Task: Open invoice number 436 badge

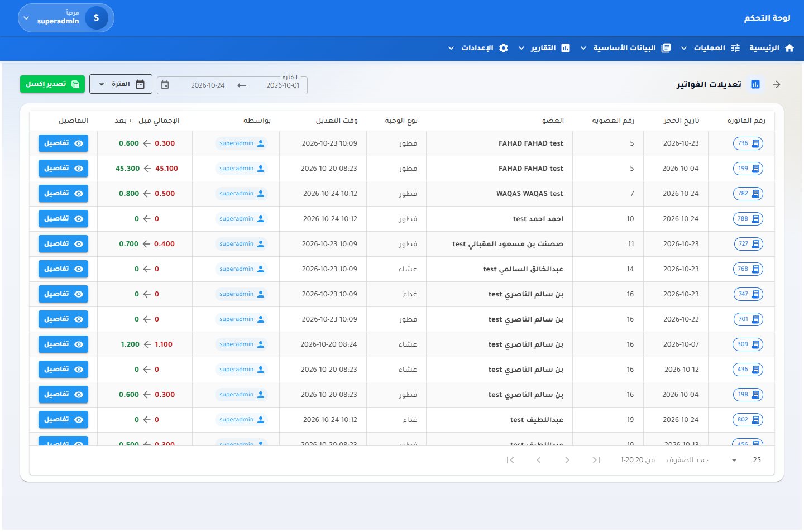Action: click(x=748, y=370)
